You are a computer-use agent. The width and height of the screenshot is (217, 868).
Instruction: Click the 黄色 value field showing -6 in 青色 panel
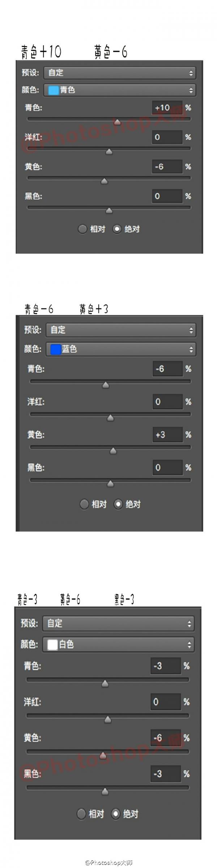tap(167, 167)
